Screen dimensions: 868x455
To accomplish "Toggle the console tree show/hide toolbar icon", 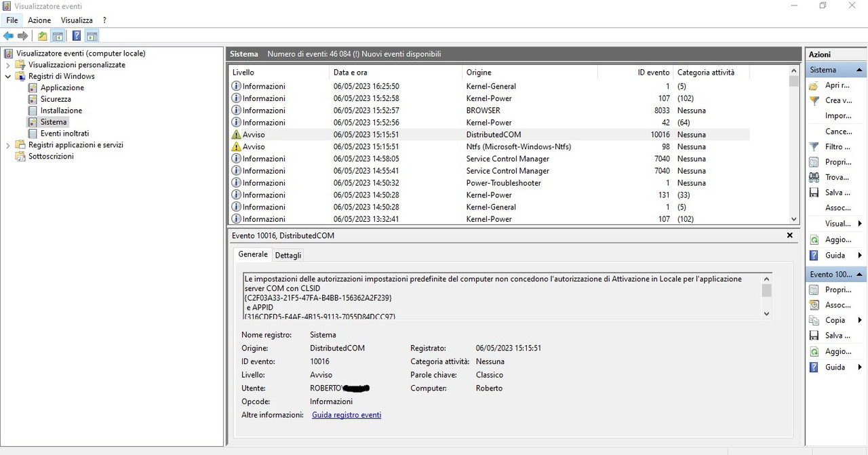I will point(58,36).
